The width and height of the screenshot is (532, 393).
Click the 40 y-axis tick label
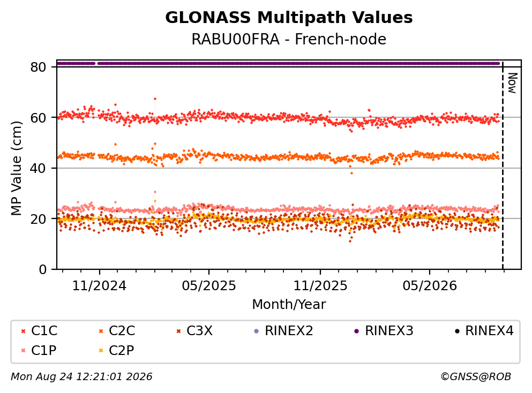(x=38, y=168)
